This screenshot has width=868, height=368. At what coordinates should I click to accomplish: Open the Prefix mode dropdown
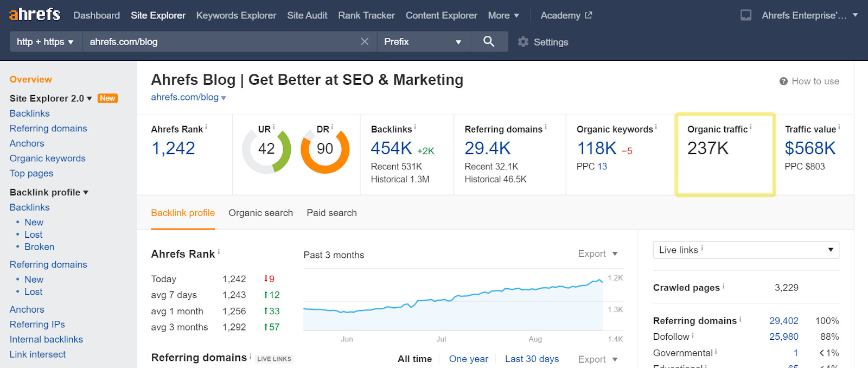click(422, 42)
